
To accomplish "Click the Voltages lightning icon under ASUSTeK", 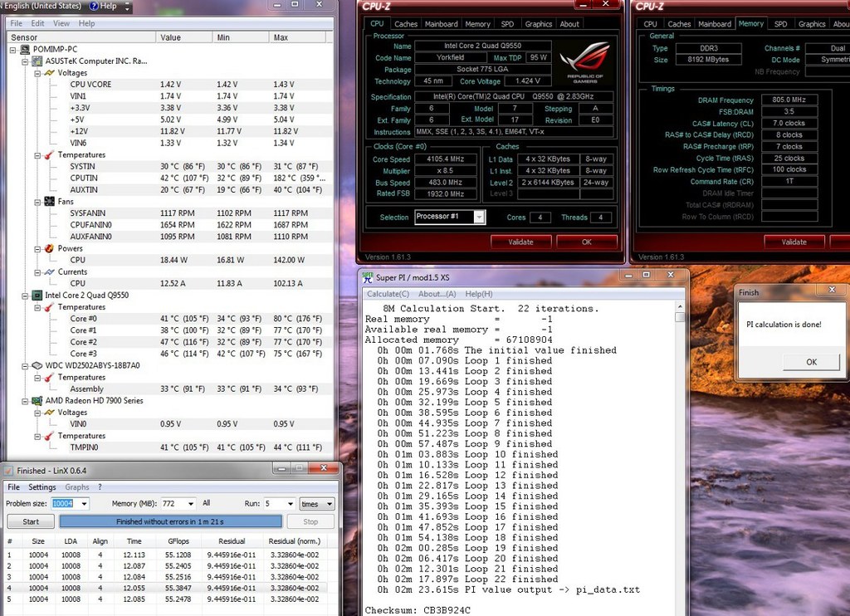I will [x=49, y=73].
